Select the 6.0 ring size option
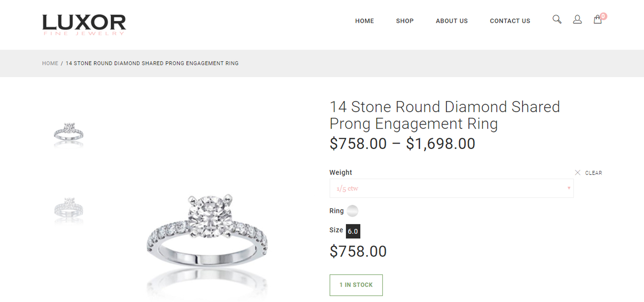 (353, 231)
